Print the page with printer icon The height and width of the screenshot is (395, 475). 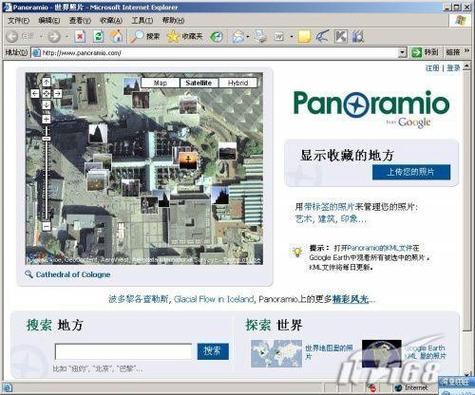click(260, 36)
